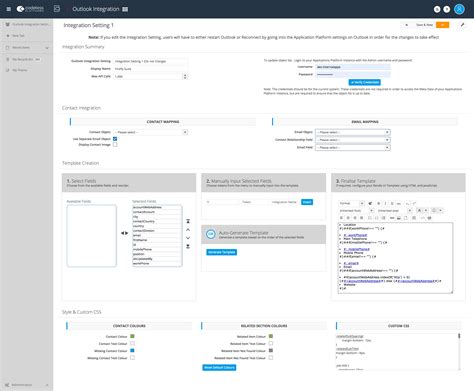Click Reset Default Colours button
Screen dimensions: 474x391
pyautogui.click(x=219, y=367)
